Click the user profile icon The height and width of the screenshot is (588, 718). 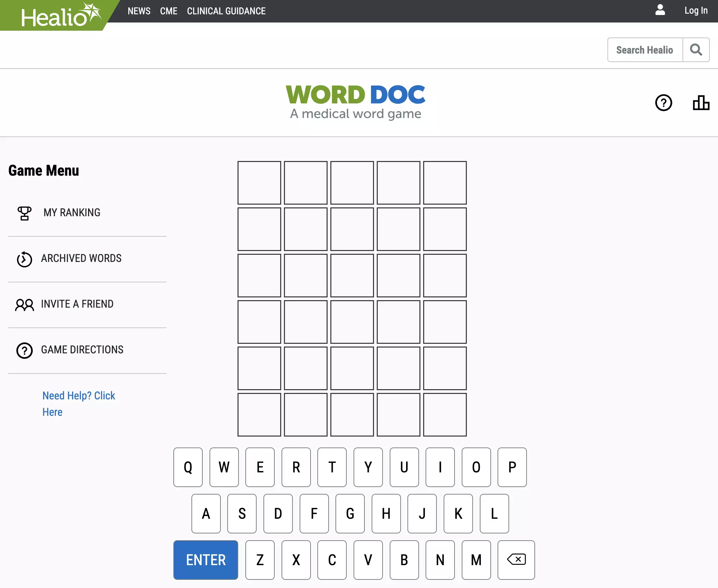click(660, 10)
